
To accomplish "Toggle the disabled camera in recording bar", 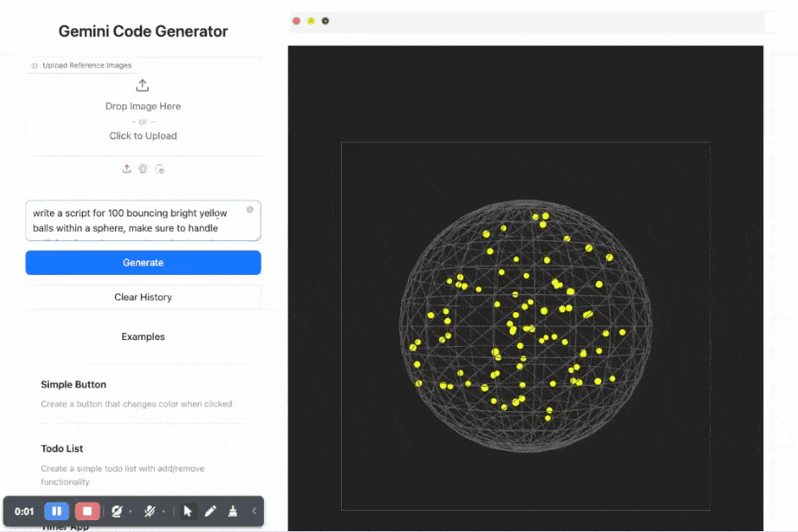I will (x=117, y=511).
